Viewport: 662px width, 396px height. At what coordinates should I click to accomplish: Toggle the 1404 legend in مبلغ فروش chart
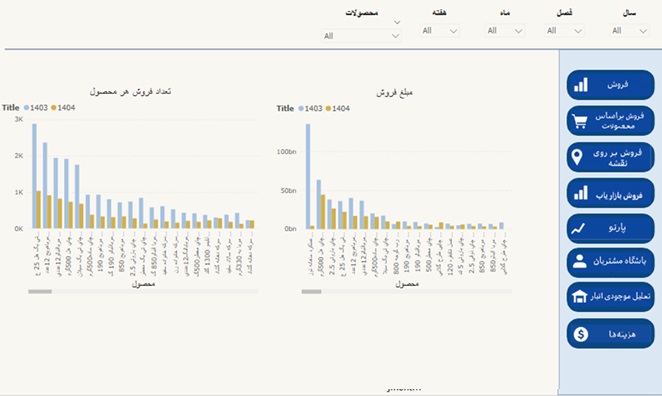coord(338,109)
